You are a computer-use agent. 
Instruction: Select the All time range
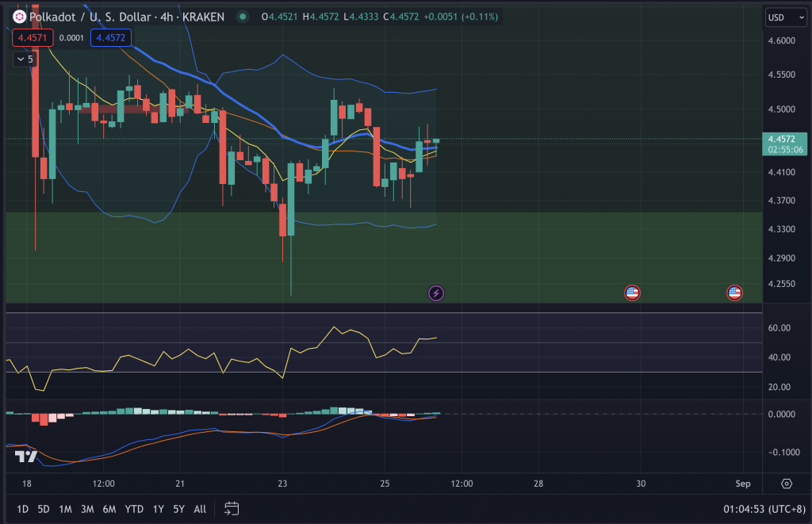tap(200, 509)
